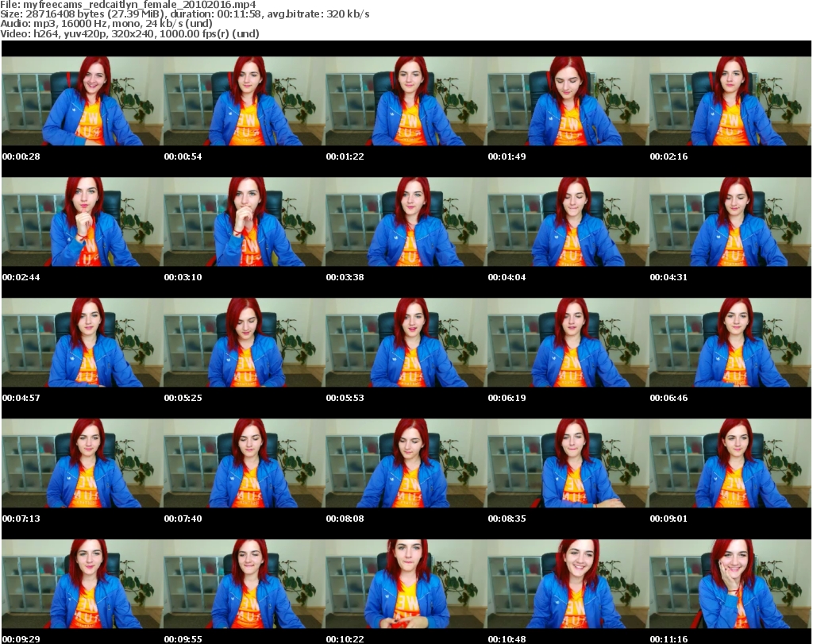Click the 'File:' name line in header

point(128,5)
